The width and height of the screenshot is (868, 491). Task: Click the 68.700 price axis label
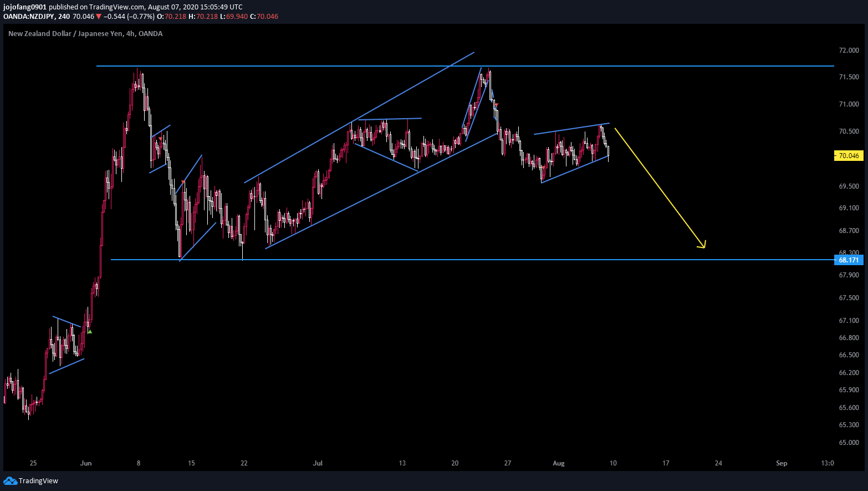pos(849,231)
